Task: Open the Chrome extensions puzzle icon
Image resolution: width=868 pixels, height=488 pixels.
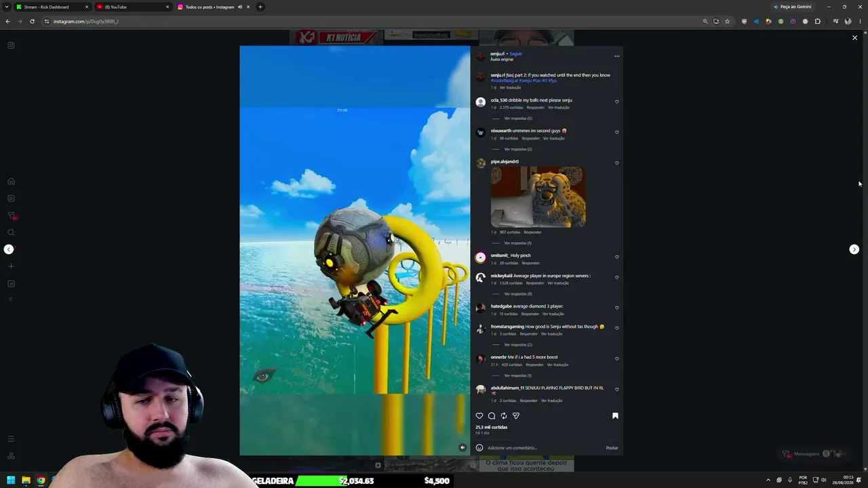Action: (817, 21)
